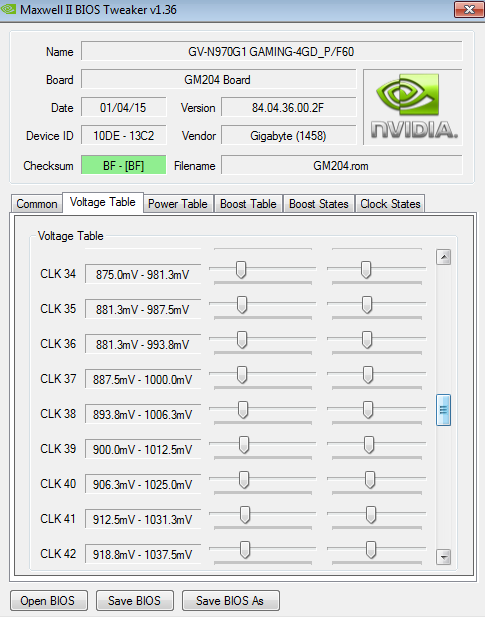Click the CLK 41 value 912.5mV - 1031.3mV
This screenshot has height=617, width=485.
(143, 519)
